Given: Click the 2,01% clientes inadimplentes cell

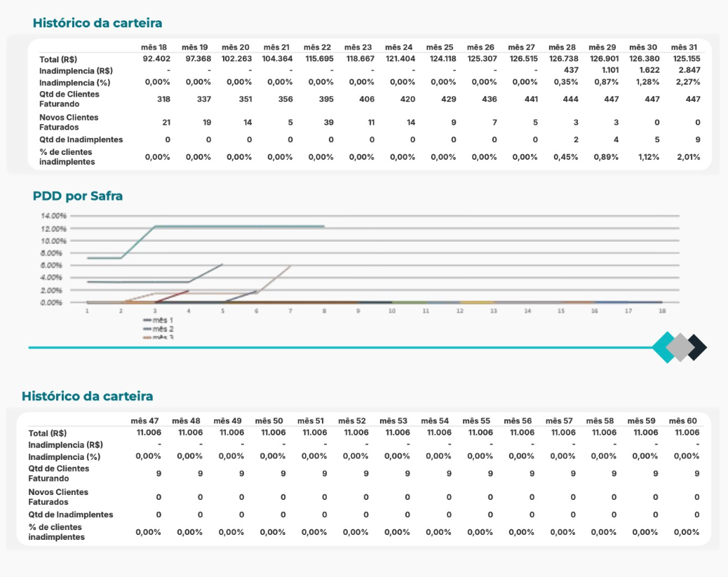Looking at the screenshot, I should [687, 157].
